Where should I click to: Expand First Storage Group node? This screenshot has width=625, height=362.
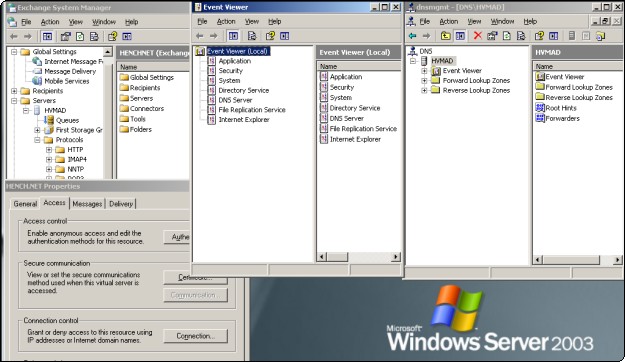click(x=37, y=130)
